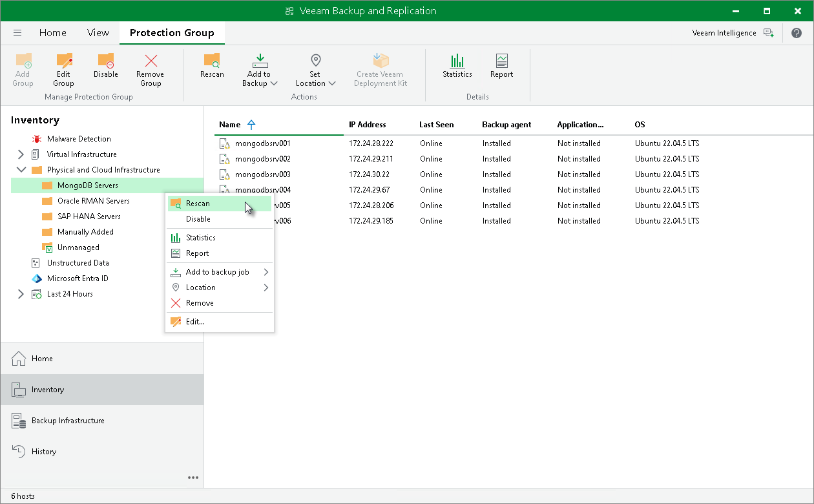
Task: Select host mongodbsrv003 row
Action: point(509,174)
